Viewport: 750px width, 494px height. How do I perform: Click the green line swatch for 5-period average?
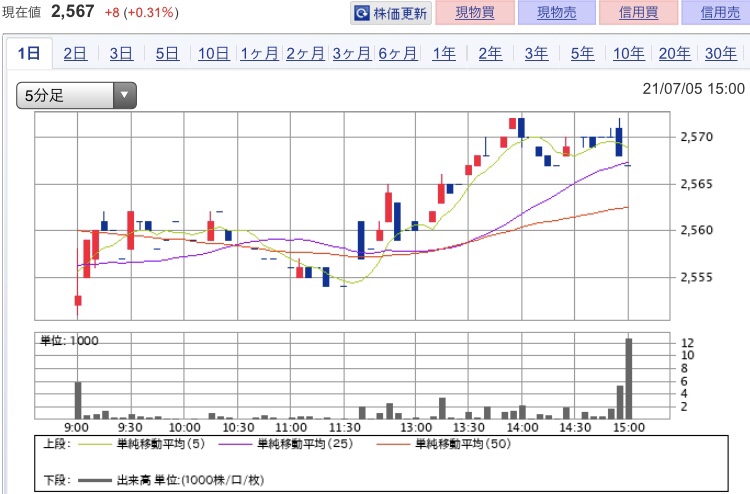click(93, 445)
